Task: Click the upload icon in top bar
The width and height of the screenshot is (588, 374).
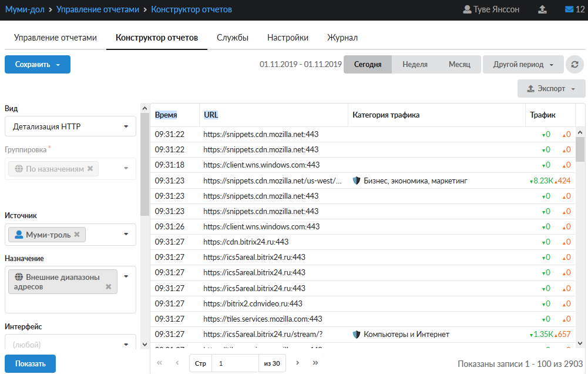Action: coord(542,10)
